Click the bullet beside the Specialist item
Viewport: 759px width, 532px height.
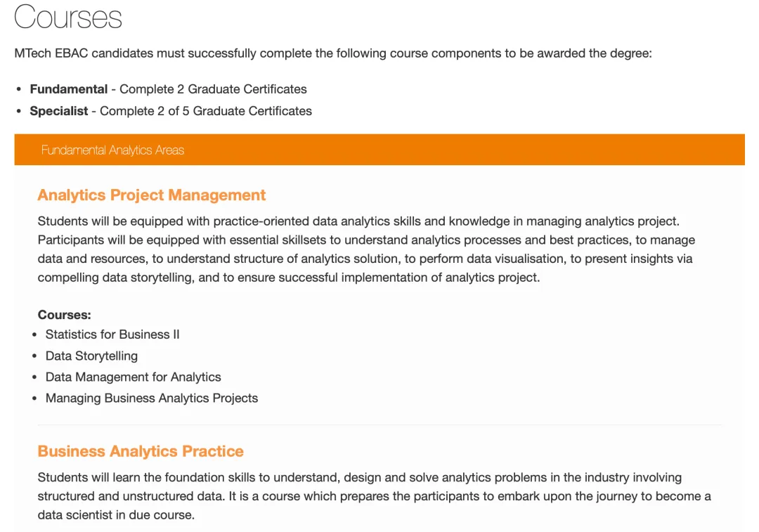click(x=19, y=112)
